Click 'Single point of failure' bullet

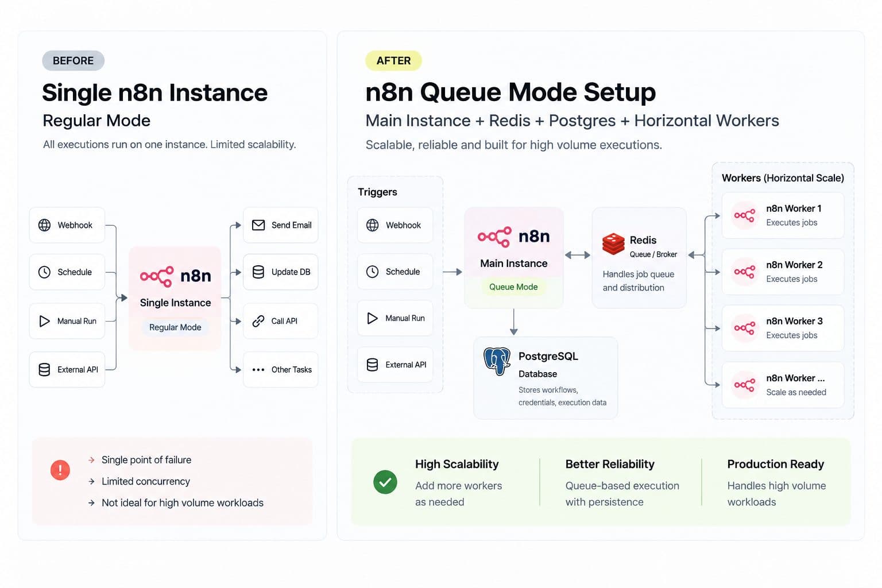click(x=146, y=460)
